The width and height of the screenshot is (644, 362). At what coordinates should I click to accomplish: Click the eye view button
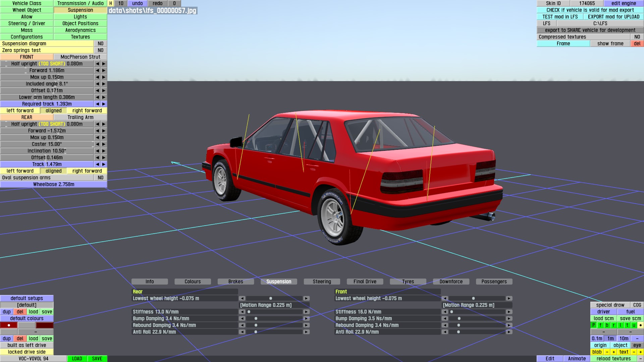[x=637, y=345]
